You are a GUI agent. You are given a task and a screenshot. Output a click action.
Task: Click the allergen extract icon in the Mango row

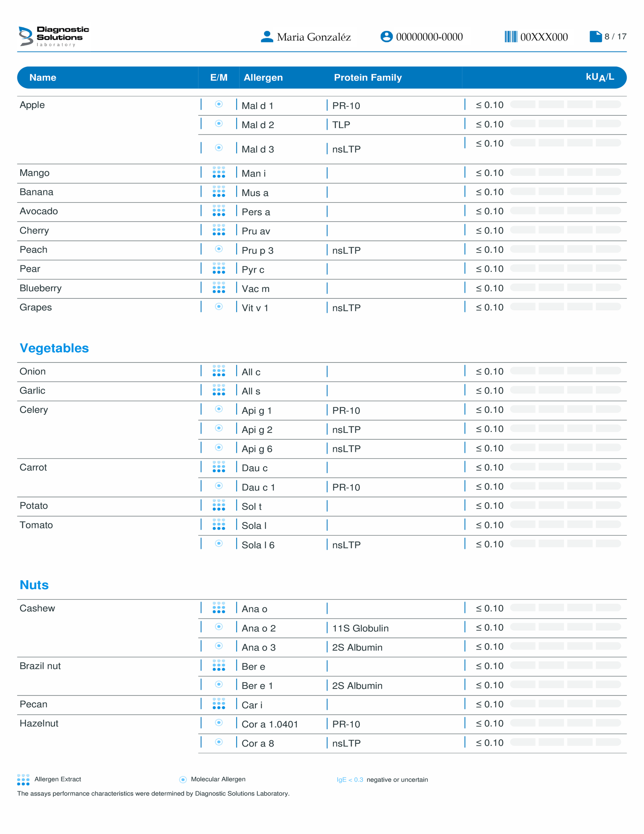pyautogui.click(x=219, y=172)
